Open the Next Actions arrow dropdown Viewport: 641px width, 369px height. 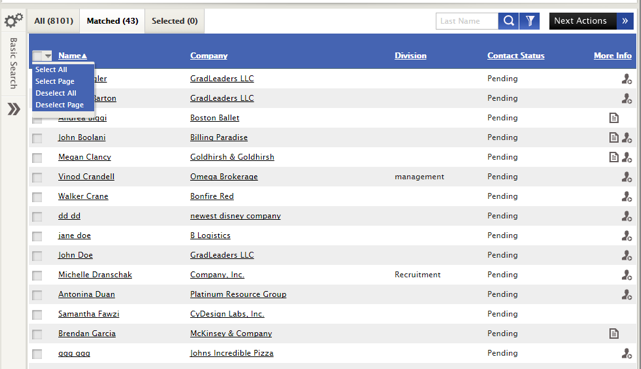(625, 21)
